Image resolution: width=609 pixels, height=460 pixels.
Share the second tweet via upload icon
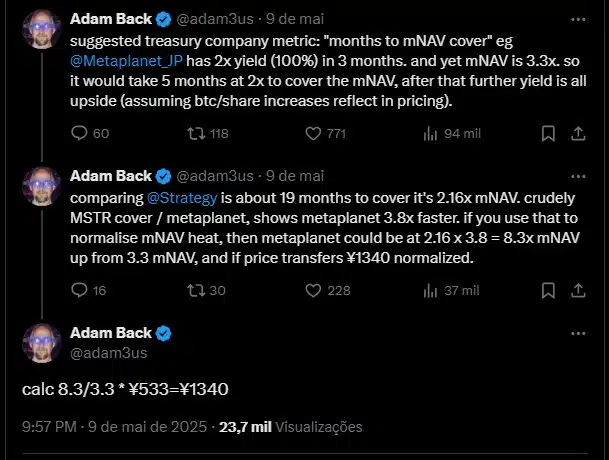point(578,291)
